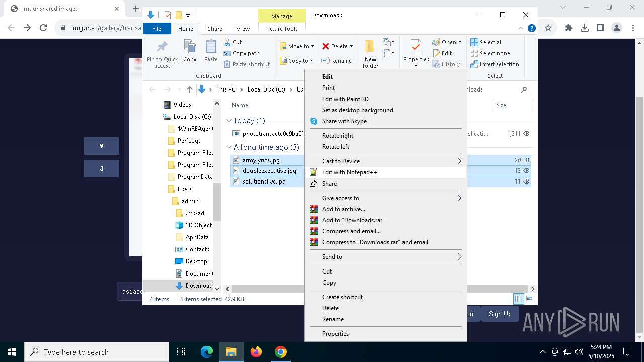Viewport: 644px width, 362px height.
Task: Switch to the View ribbon tab
Action: click(x=243, y=29)
